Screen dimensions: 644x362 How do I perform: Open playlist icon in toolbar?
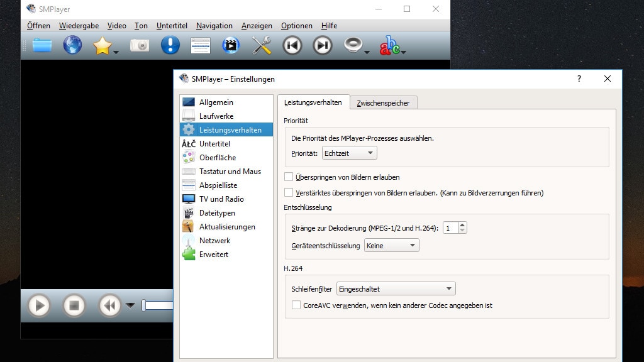coord(201,45)
